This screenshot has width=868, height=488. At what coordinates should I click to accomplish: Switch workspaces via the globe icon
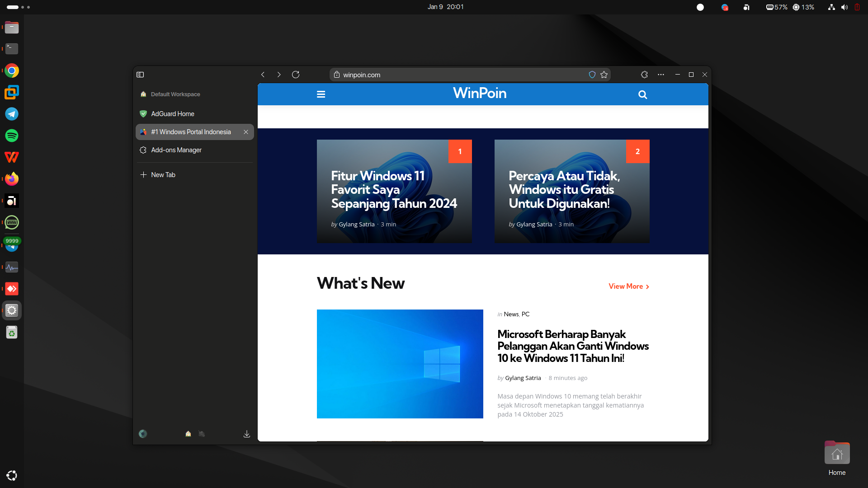(143, 434)
